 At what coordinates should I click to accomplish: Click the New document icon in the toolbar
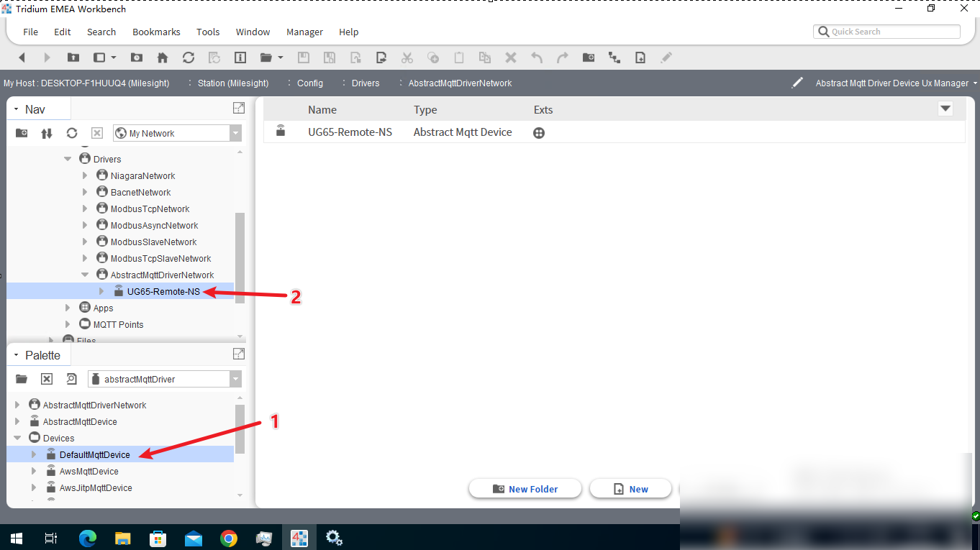[x=640, y=58]
